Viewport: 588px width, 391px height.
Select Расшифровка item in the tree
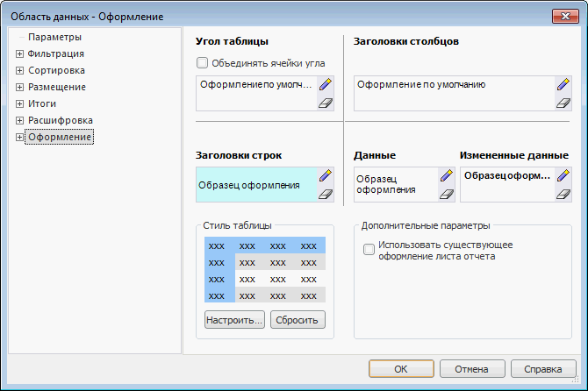(60, 120)
